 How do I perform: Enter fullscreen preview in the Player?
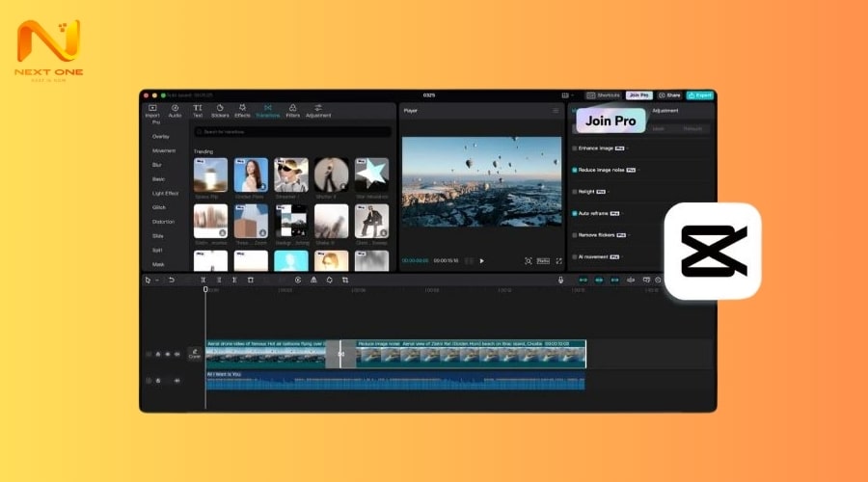[x=558, y=260]
